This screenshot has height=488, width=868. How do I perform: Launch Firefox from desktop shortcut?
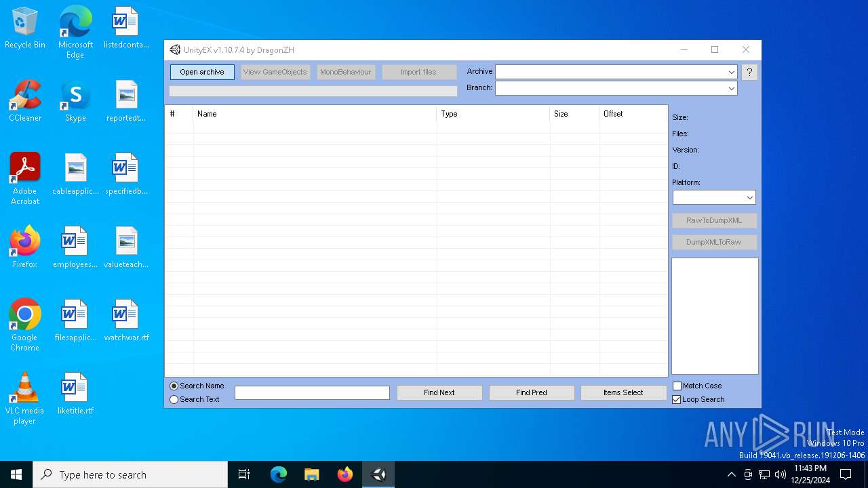tap(25, 248)
